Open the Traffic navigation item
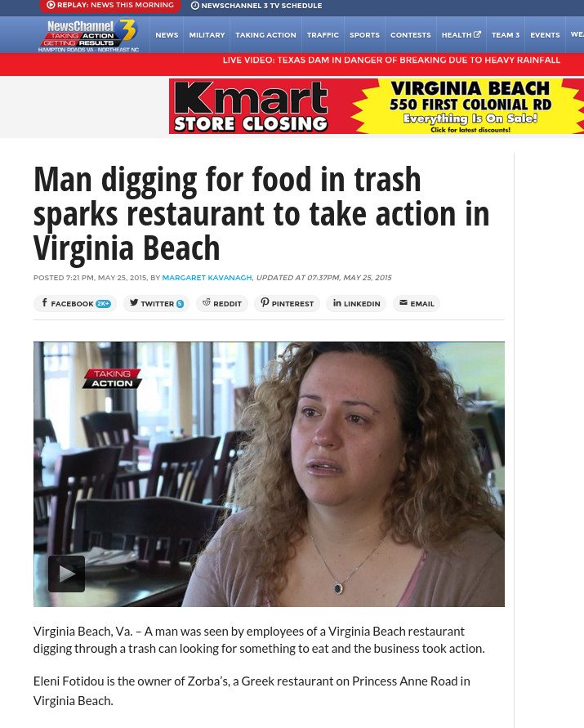This screenshot has width=584, height=728. [323, 35]
